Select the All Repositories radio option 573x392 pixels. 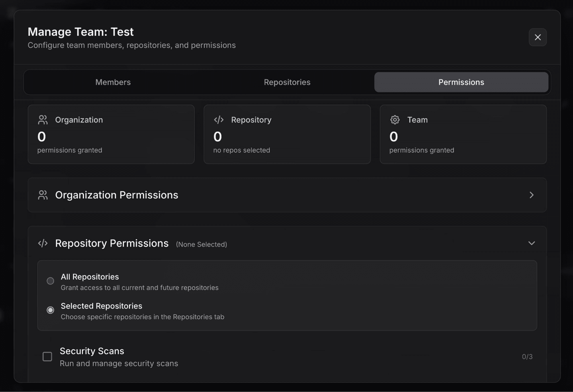click(x=50, y=281)
